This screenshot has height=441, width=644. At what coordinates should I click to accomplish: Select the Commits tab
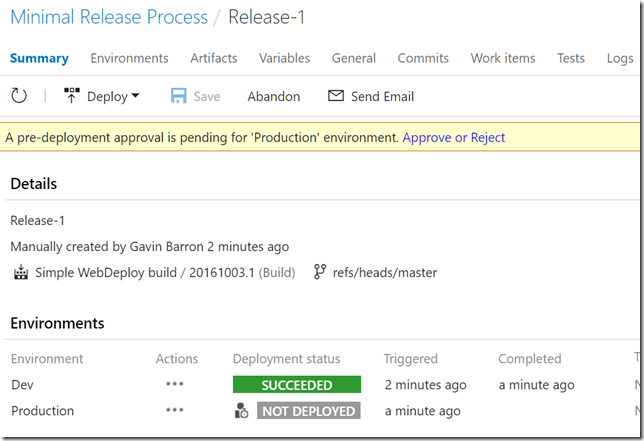tap(424, 58)
